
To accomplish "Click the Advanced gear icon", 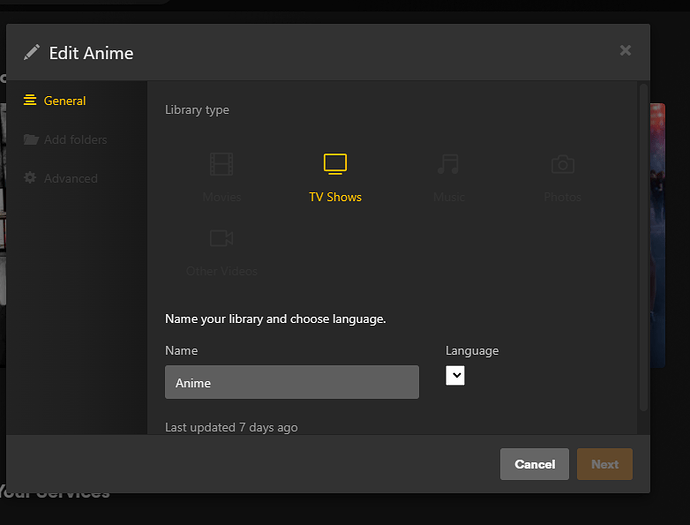I will pos(30,178).
